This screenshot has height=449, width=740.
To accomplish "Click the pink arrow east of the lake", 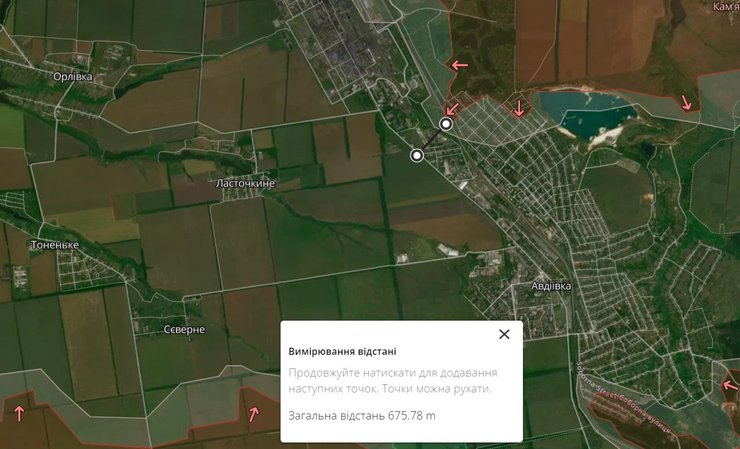I will click(687, 102).
